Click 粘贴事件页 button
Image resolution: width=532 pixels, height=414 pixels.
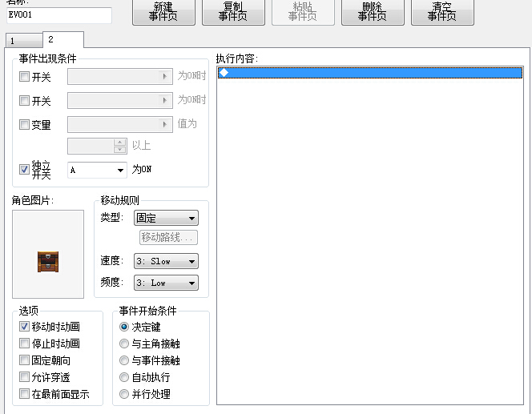[303, 12]
